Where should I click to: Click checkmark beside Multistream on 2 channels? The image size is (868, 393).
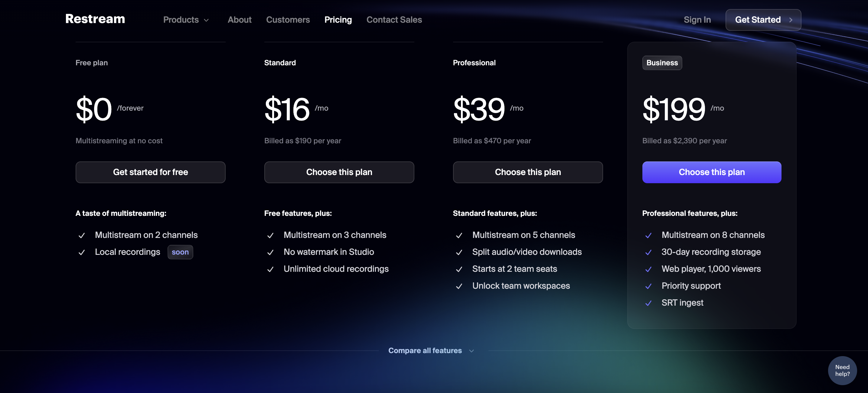(x=82, y=235)
